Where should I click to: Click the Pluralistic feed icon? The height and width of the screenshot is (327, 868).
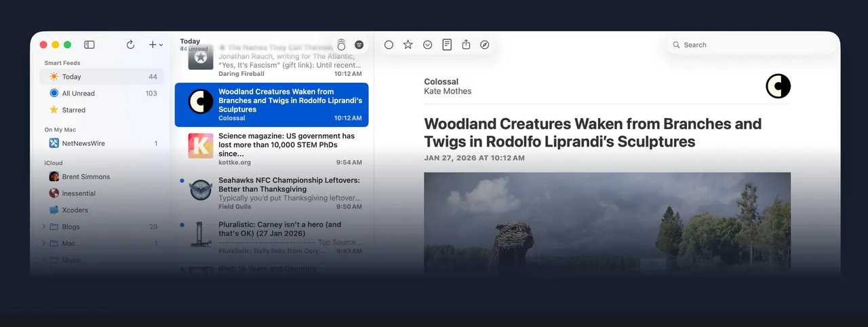click(x=201, y=234)
